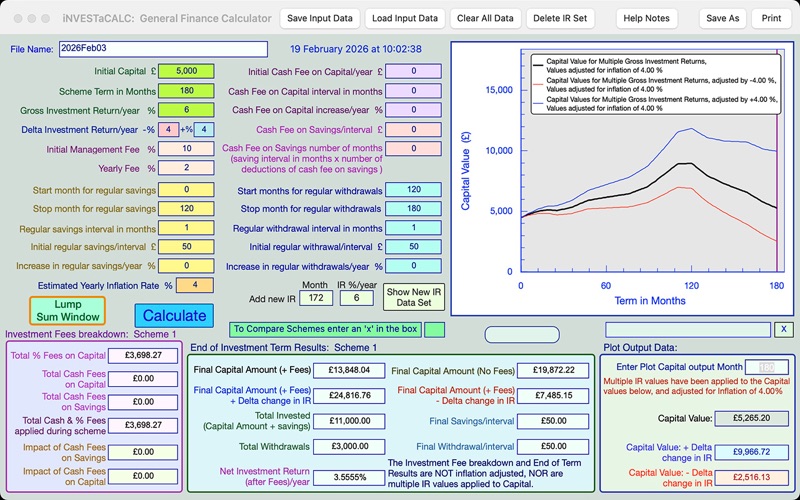Click Capital Value + Delta output £9,966.72
The height and width of the screenshot is (500, 800).
(751, 452)
